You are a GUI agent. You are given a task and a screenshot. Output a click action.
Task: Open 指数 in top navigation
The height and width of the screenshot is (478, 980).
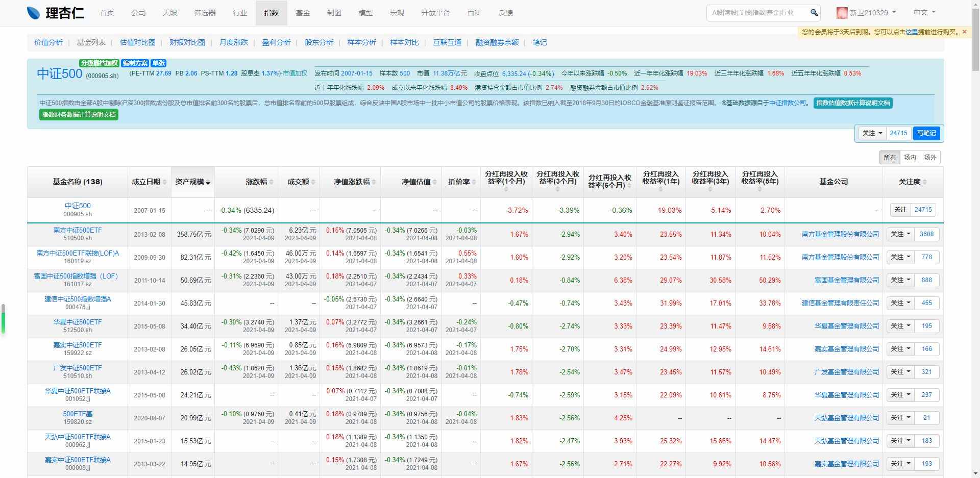coord(272,13)
